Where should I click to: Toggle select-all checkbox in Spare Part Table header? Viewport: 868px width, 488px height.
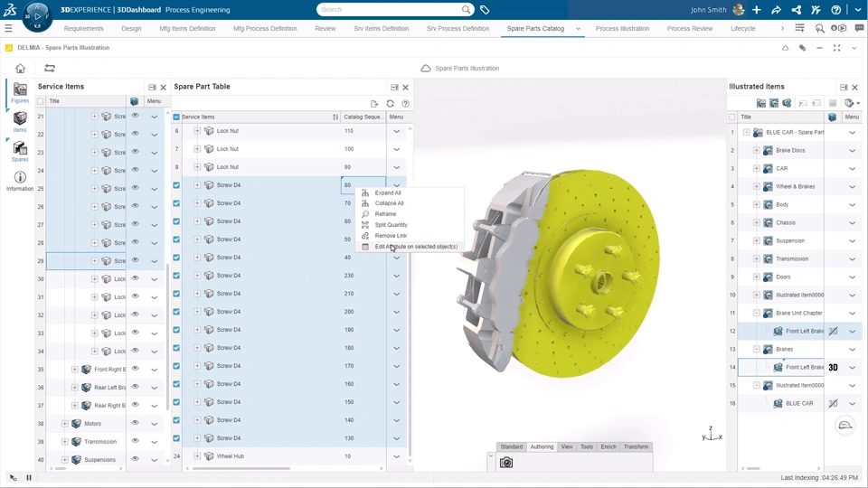(176, 117)
